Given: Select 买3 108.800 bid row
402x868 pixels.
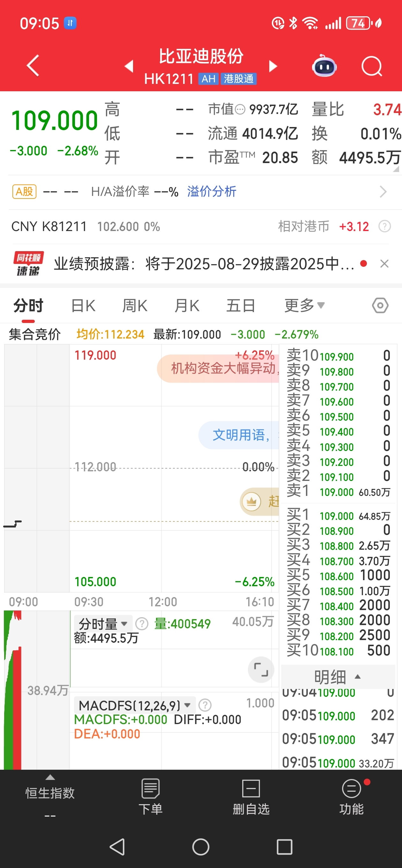Looking at the screenshot, I should (338, 546).
